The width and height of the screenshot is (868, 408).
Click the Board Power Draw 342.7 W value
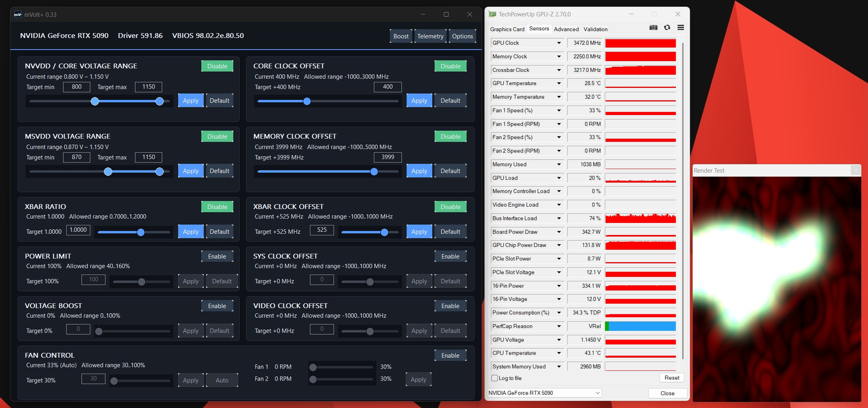[x=585, y=232]
